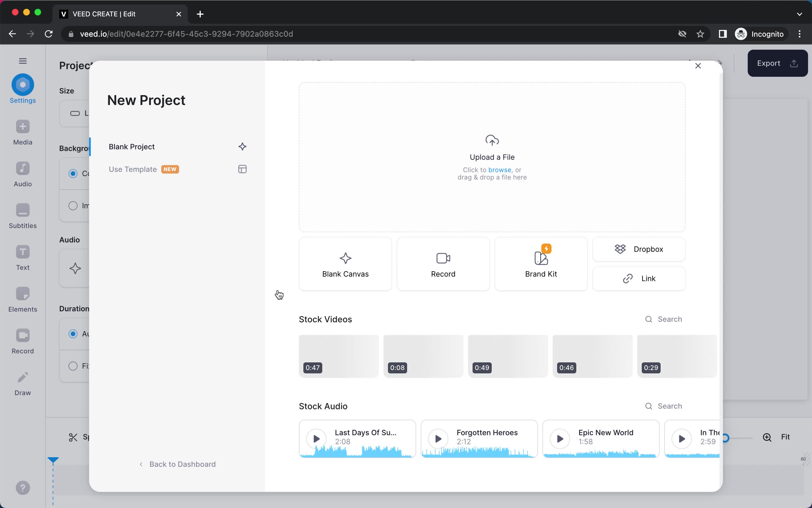Screen dimensions: 812x508
Task: Click the tracking protection eye icon
Action: [682, 34]
